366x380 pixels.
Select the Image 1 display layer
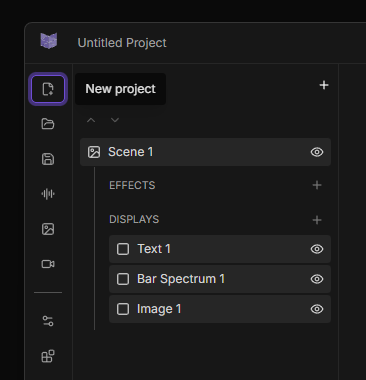220,309
